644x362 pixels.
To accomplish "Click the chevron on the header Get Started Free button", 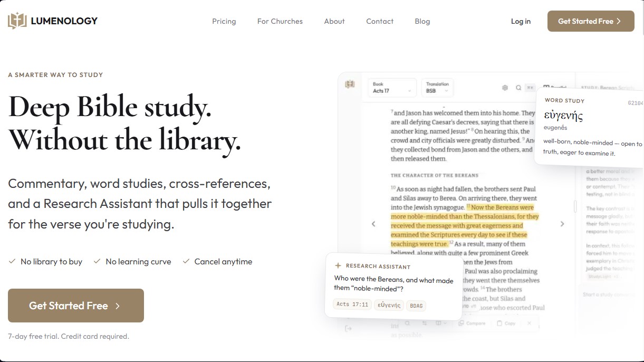I will [619, 21].
